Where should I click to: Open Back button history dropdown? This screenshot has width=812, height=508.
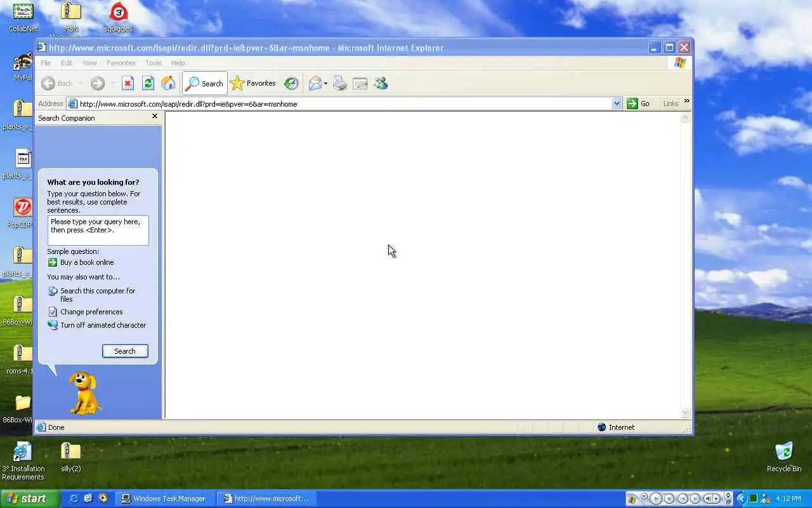(79, 83)
